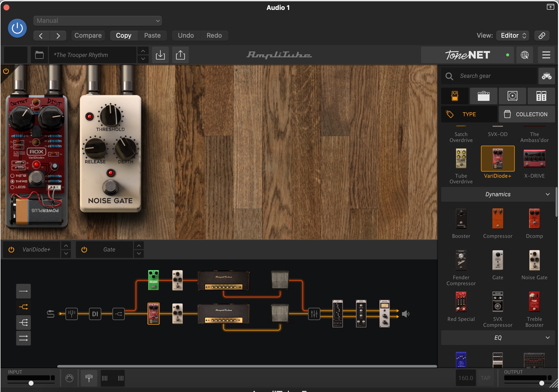The width and height of the screenshot is (559, 392).
Task: Select the Noise Gate pedal in browser
Action: tap(534, 260)
